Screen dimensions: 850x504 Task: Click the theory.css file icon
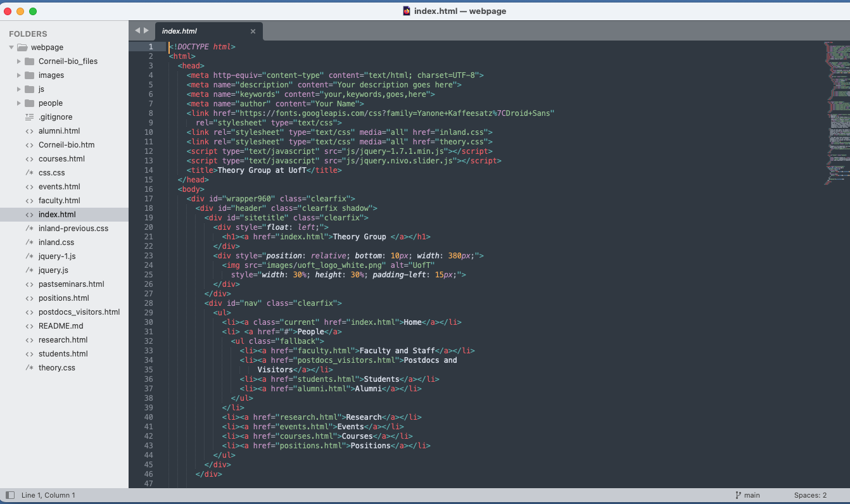tap(29, 368)
